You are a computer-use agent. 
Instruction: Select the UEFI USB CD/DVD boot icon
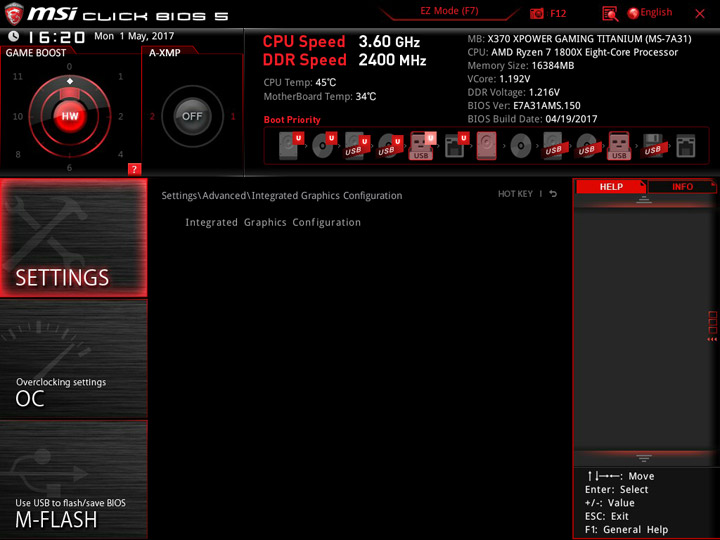[390, 146]
